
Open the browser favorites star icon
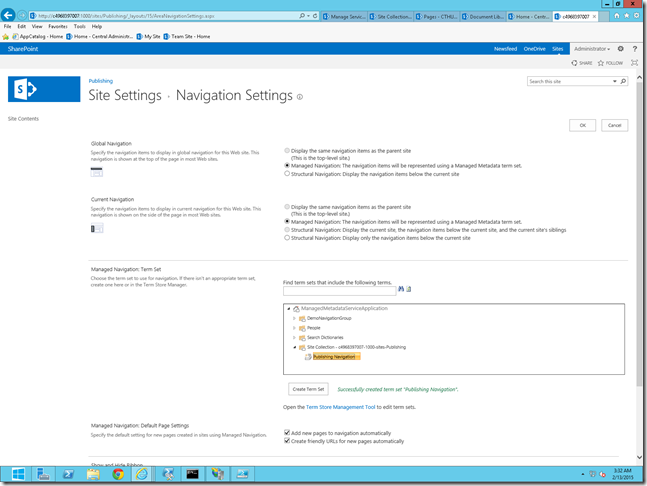(x=626, y=15)
